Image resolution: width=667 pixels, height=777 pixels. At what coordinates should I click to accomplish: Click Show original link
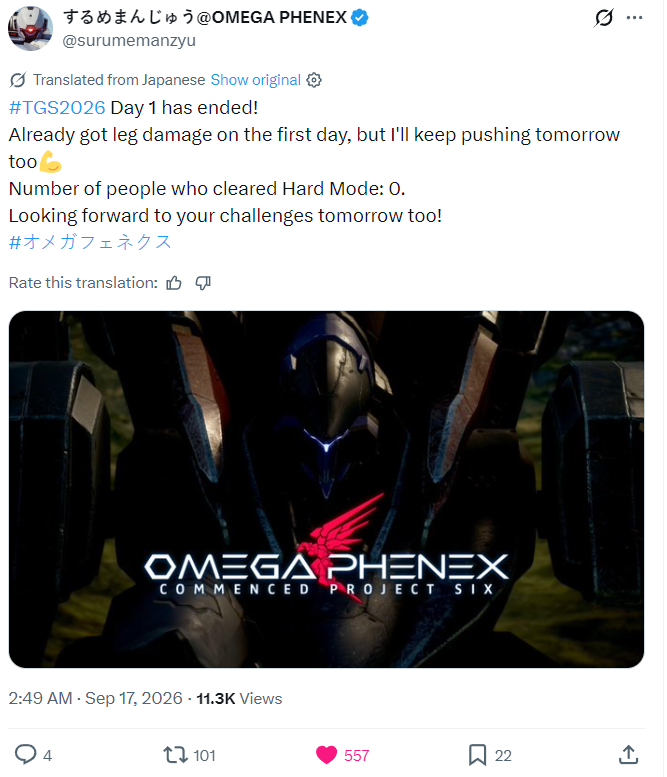point(256,80)
